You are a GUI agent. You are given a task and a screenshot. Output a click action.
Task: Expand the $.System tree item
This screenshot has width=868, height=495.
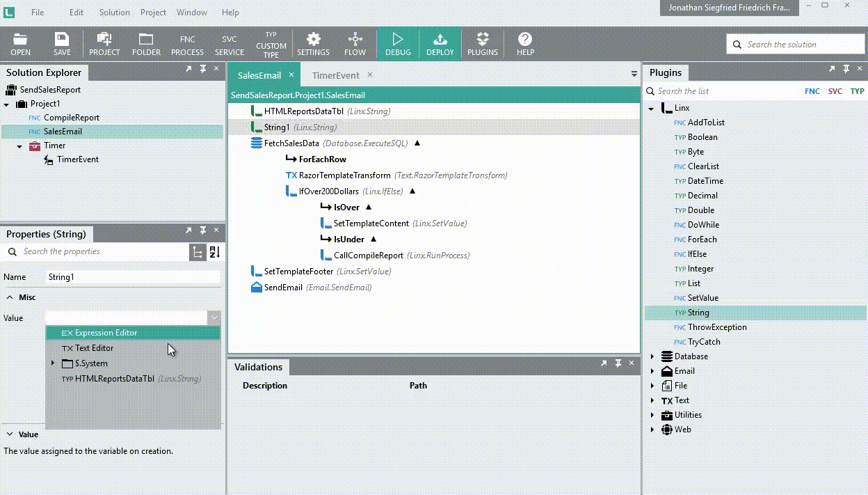point(53,363)
